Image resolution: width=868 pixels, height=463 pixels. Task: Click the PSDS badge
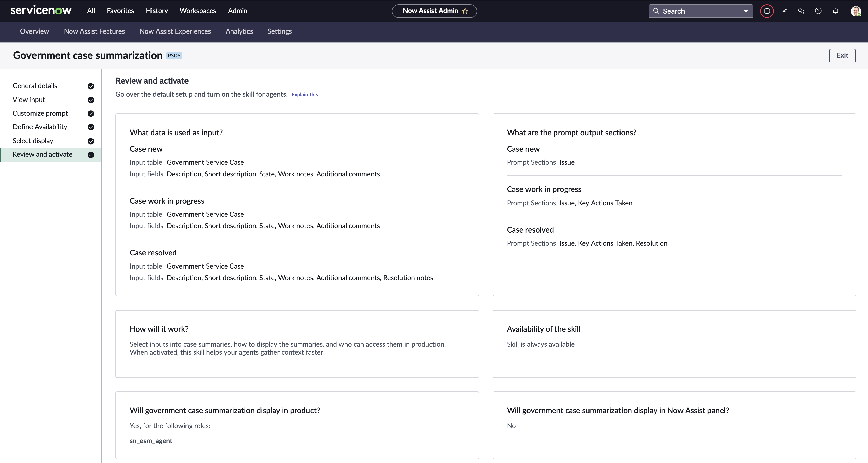(x=174, y=56)
